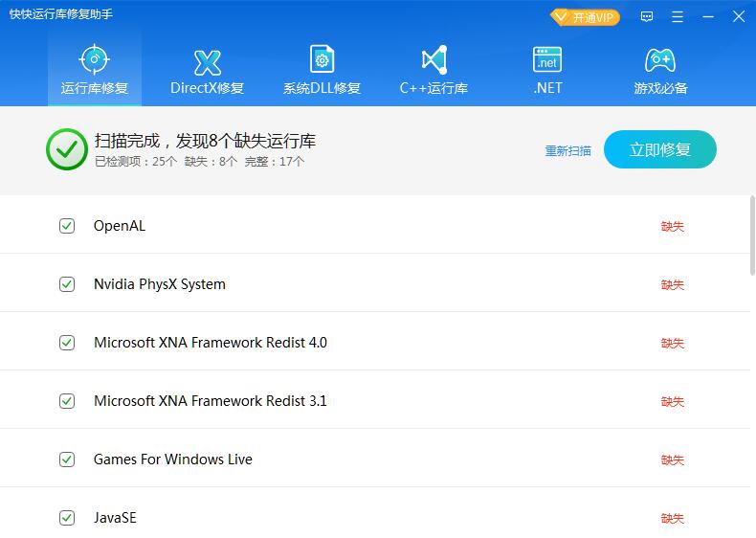Screen dimensions: 756x538
Task: Uncheck the Nvidia PhysX System checkbox
Action: tap(67, 284)
